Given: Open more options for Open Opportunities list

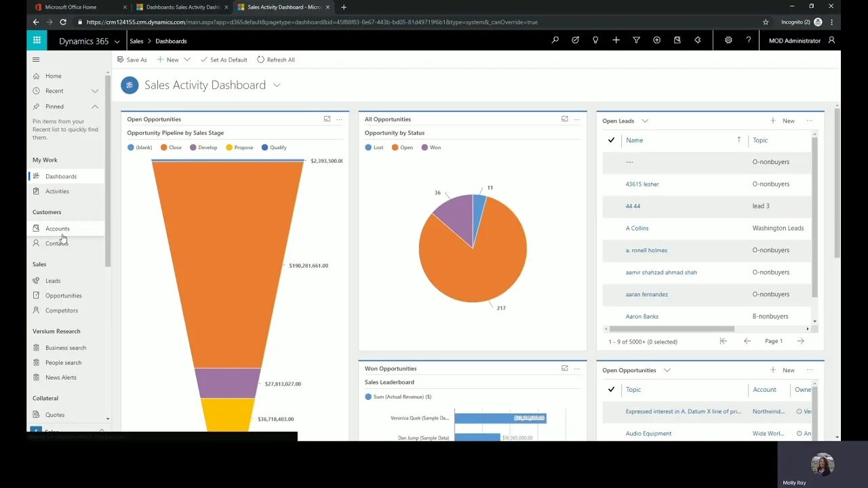Looking at the screenshot, I should pos(809,370).
